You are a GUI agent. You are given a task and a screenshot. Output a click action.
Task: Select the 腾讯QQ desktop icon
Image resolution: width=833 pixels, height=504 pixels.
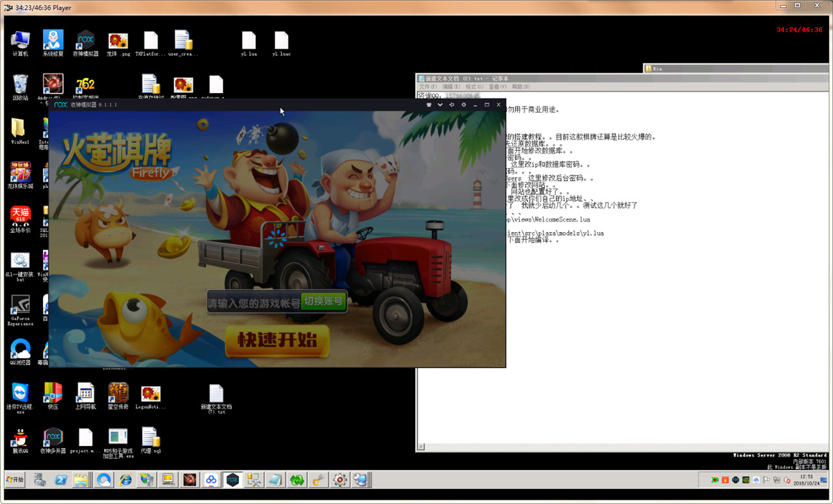pos(20,440)
